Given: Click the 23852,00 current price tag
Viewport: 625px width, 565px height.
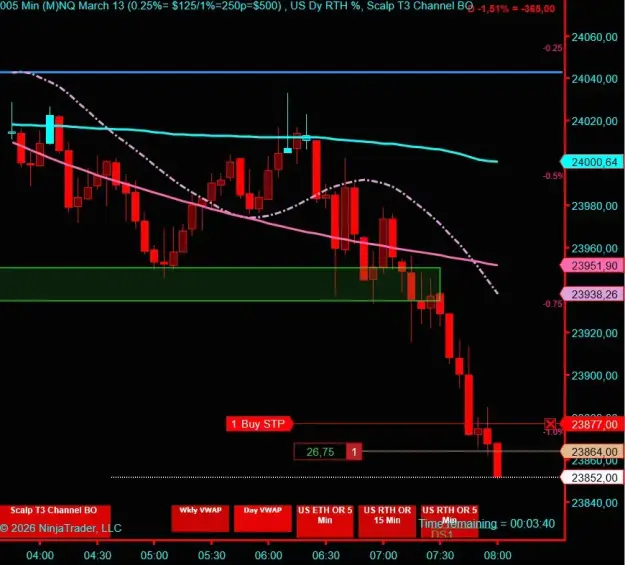Looking at the screenshot, I should 592,477.
